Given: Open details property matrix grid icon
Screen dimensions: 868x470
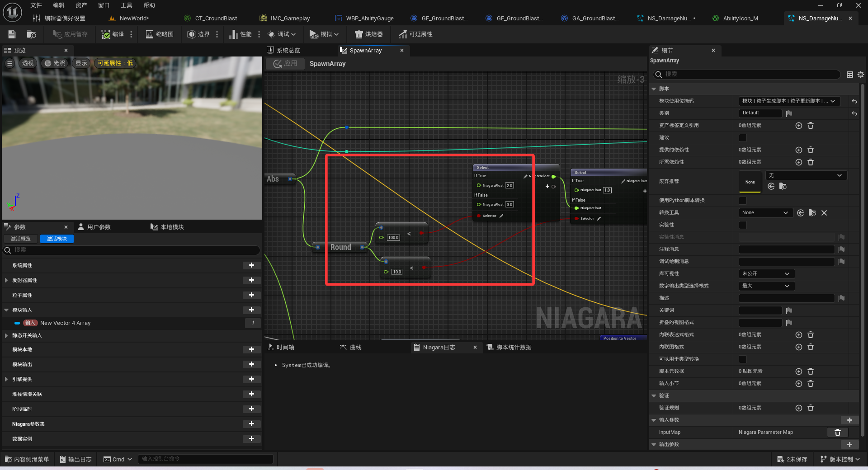Looking at the screenshot, I should (850, 74).
